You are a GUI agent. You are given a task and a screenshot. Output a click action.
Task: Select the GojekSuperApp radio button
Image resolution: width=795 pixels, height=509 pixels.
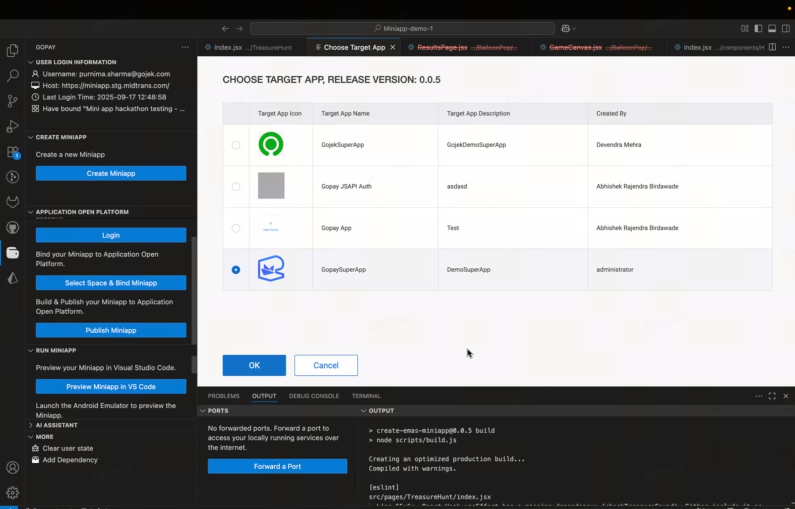tap(236, 145)
